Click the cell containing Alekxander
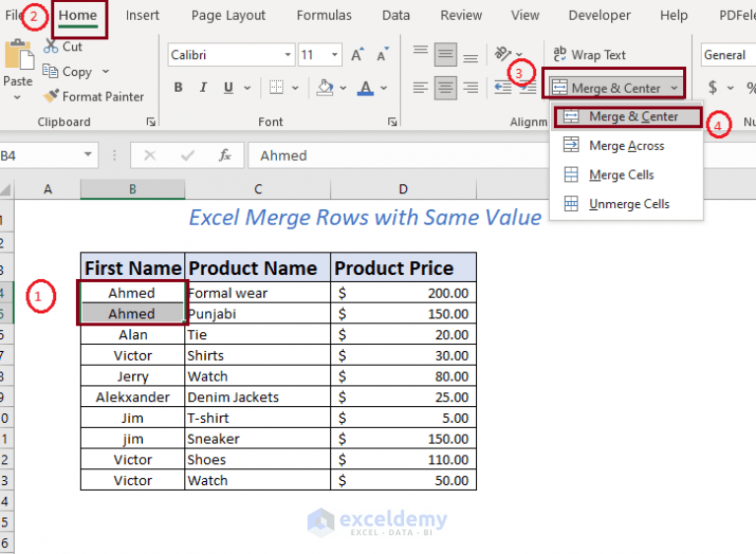This screenshot has width=756, height=554. pyautogui.click(x=133, y=397)
